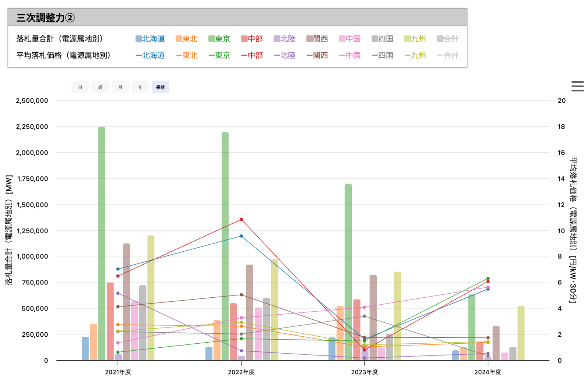Click the yellow 九州 bar for 2021年度

(x=151, y=298)
